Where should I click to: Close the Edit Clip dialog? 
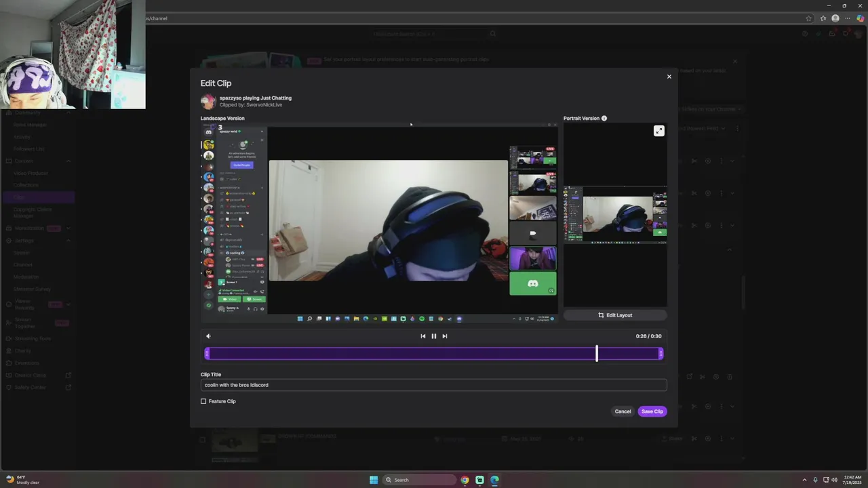click(x=669, y=77)
